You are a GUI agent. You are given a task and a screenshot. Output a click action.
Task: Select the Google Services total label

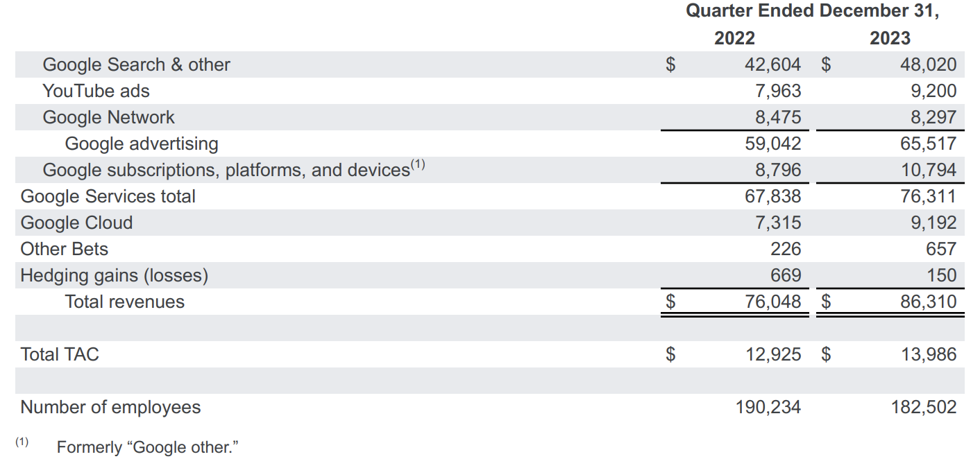(108, 196)
